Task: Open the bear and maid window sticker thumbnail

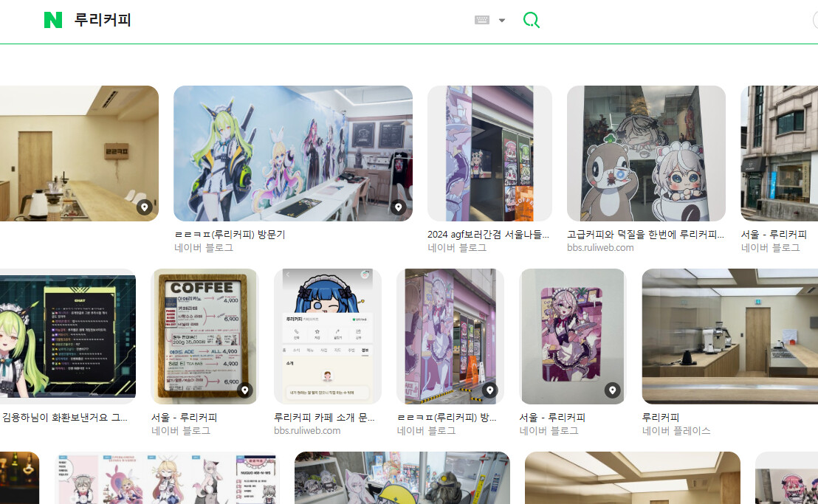Action: 647,153
